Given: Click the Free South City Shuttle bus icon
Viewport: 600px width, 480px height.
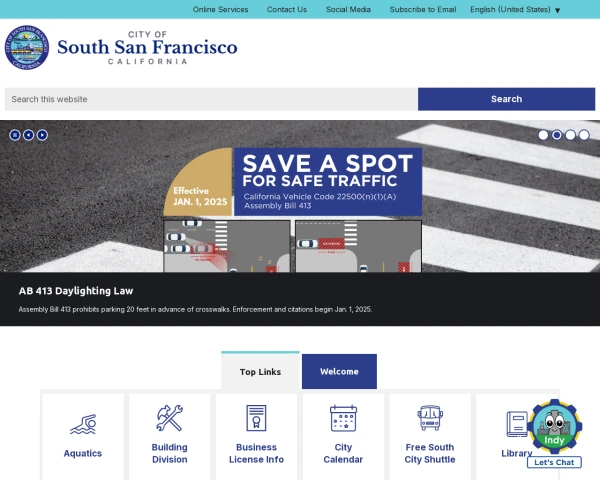Looking at the screenshot, I should click(430, 418).
